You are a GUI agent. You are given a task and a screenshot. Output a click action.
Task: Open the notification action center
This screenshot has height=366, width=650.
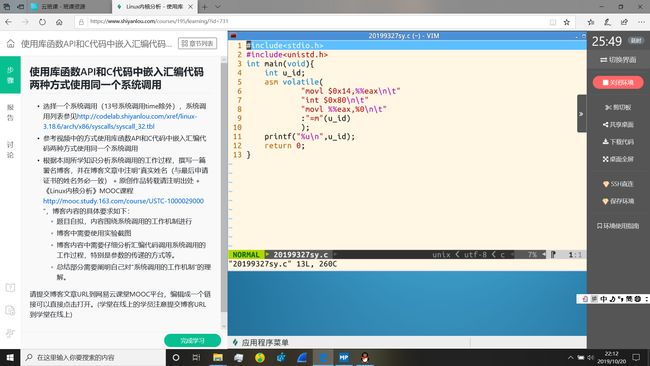[x=636, y=357]
